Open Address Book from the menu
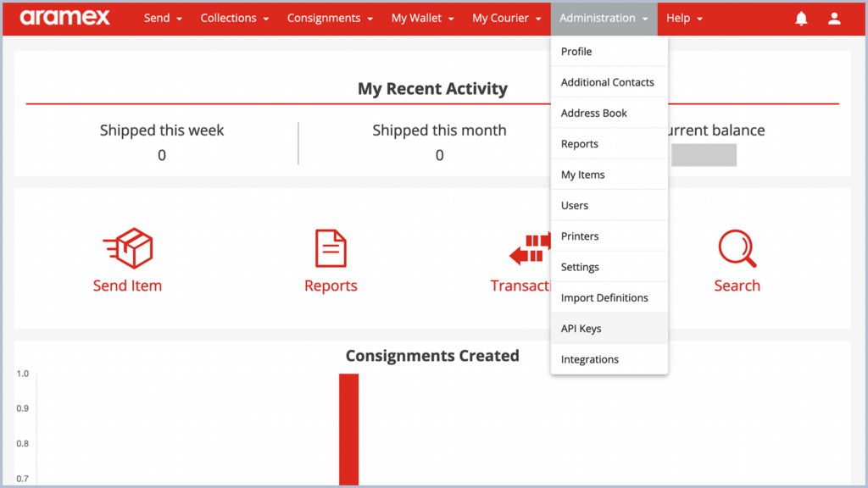This screenshot has width=868, height=488. click(x=593, y=113)
